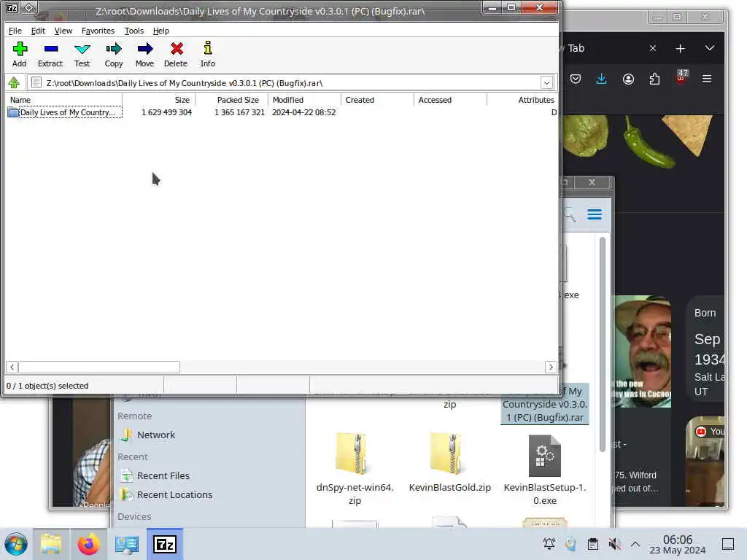The image size is (747, 560).
Task: Click the red extension badge icon showing 47
Action: (x=681, y=77)
